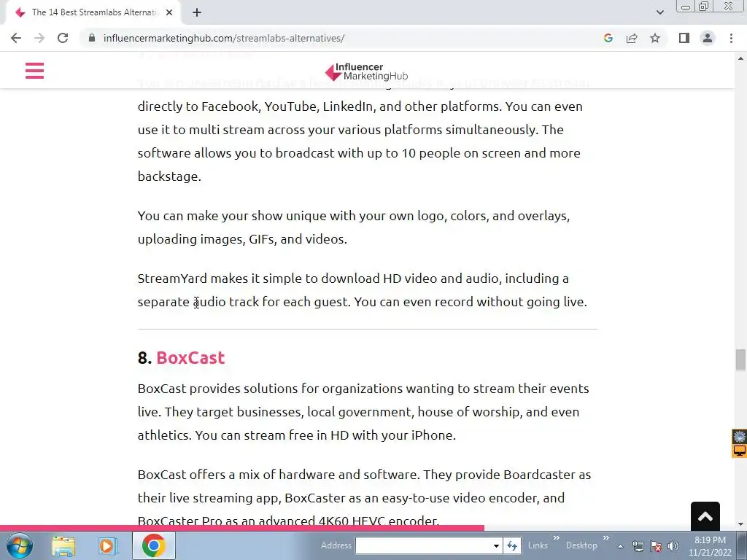Screen dimensions: 747x560
Task: Open the clock showing 8:19 PM
Action: 710,546
